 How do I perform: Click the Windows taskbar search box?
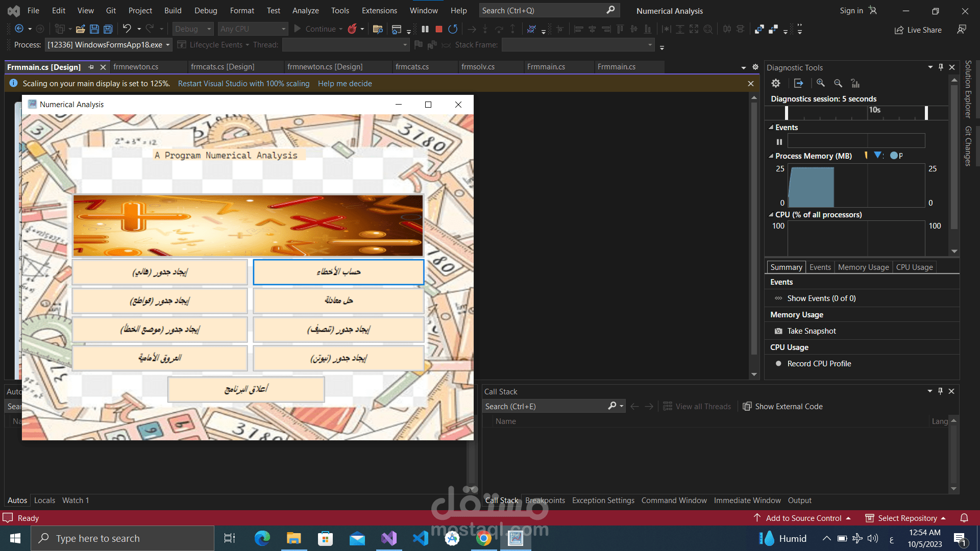coord(122,538)
